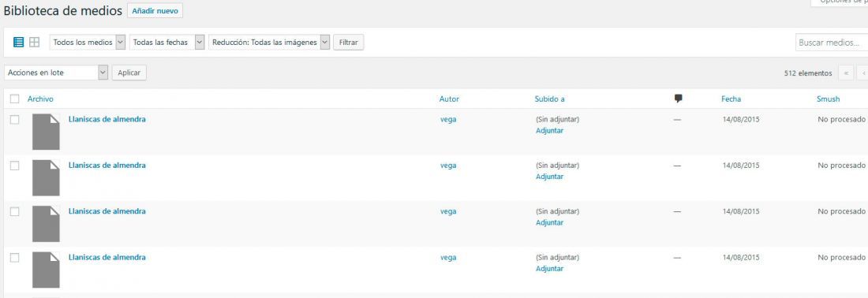This screenshot has width=868, height=298.
Task: Switch to grid view icon
Action: [34, 42]
